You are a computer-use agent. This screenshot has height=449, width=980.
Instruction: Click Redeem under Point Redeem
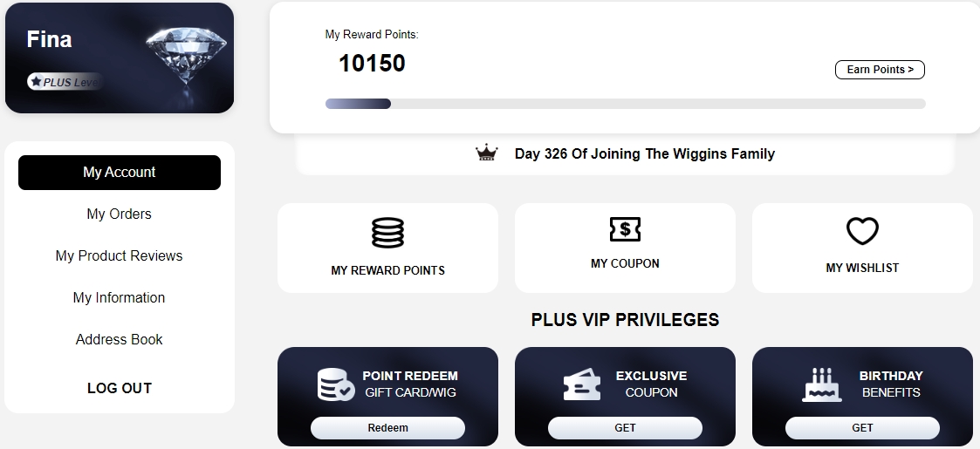pos(387,428)
